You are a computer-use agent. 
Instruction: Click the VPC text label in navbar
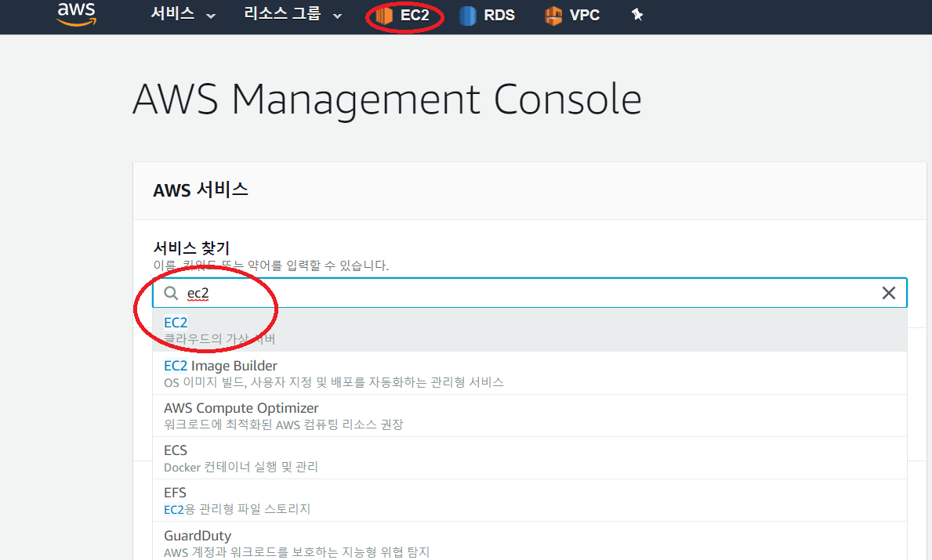584,16
